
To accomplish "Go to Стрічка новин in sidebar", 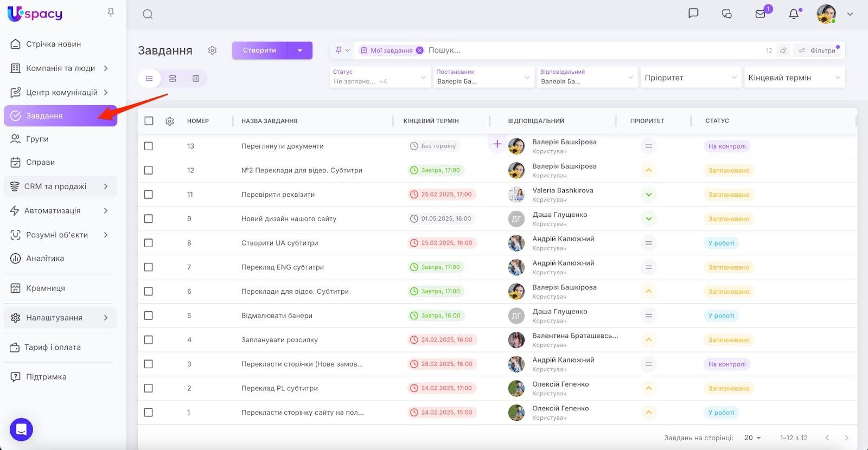I will point(53,44).
